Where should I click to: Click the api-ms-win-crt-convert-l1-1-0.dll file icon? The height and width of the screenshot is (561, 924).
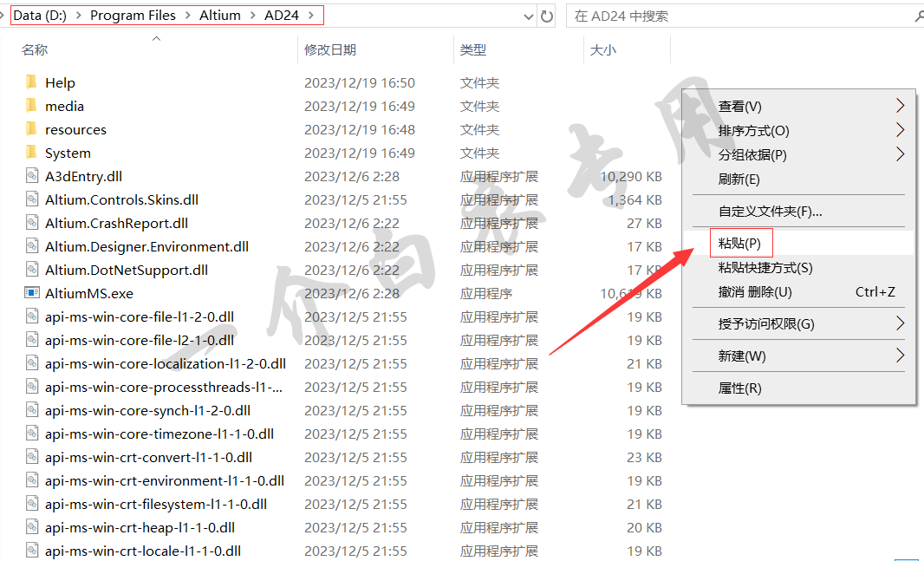click(x=32, y=457)
